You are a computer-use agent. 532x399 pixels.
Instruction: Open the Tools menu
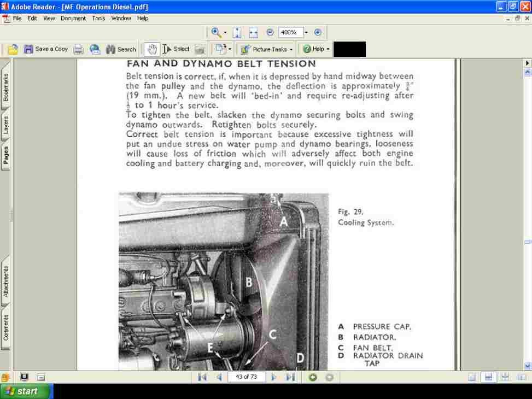99,19
